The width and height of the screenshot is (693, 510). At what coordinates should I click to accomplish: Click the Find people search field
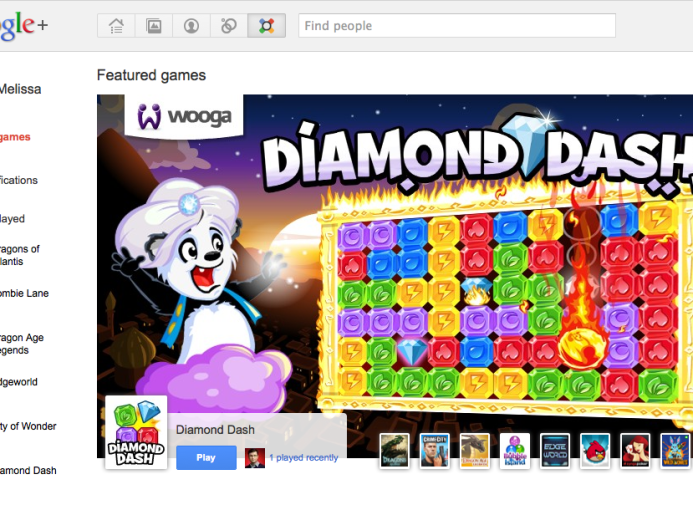click(x=457, y=26)
